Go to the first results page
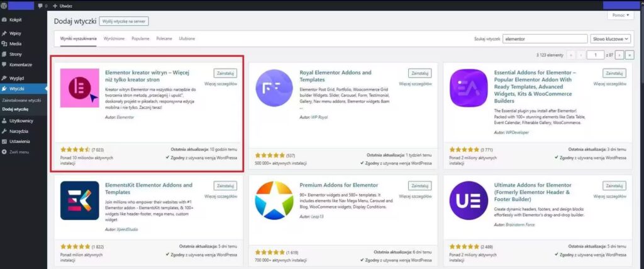The height and width of the screenshot is (269, 644). pos(570,55)
